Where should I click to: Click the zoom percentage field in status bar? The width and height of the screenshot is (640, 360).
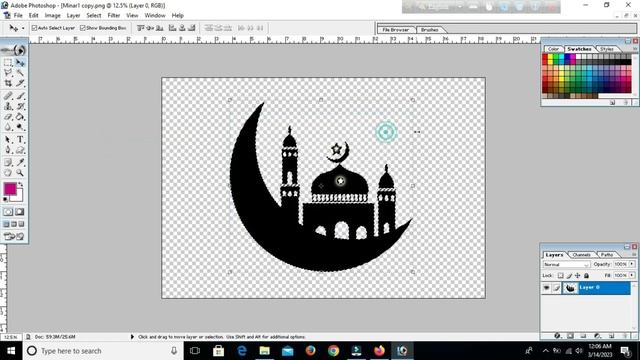pyautogui.click(x=10, y=337)
